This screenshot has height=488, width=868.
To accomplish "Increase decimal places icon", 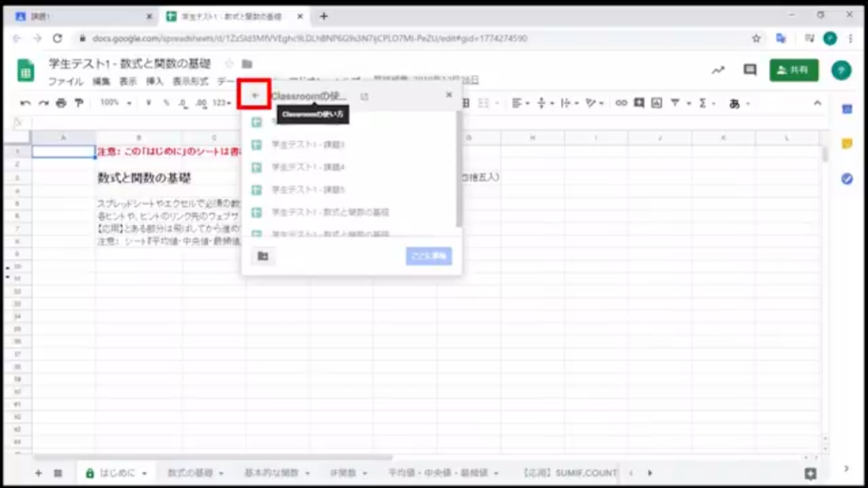I will click(202, 103).
